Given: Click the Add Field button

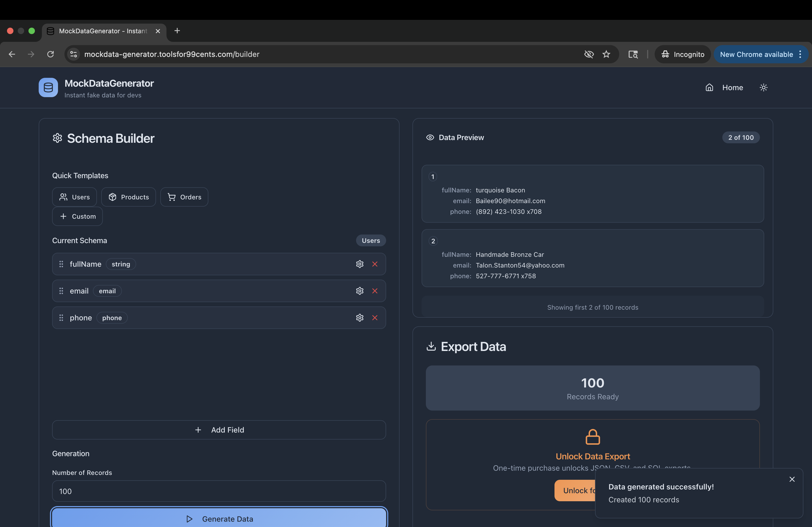Looking at the screenshot, I should point(219,430).
